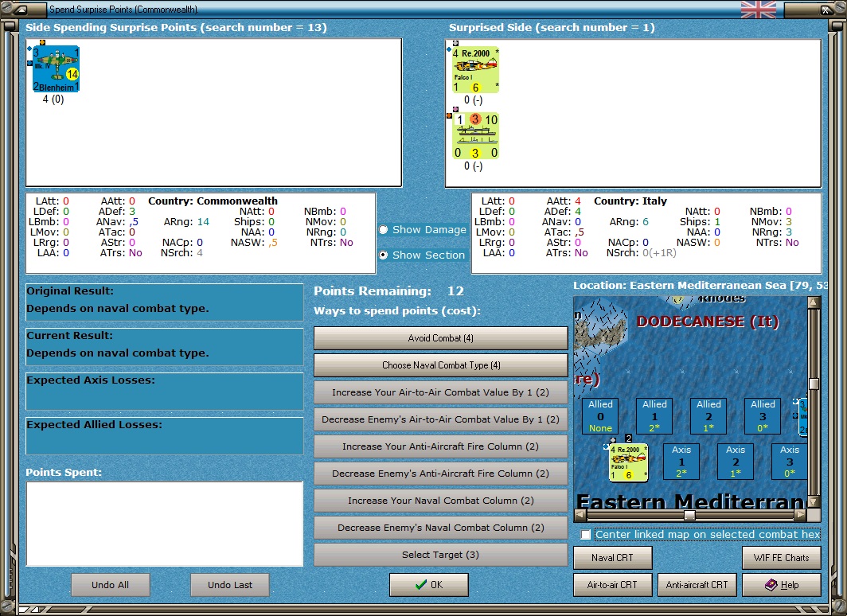Open Help
The width and height of the screenshot is (847, 616).
click(x=782, y=585)
